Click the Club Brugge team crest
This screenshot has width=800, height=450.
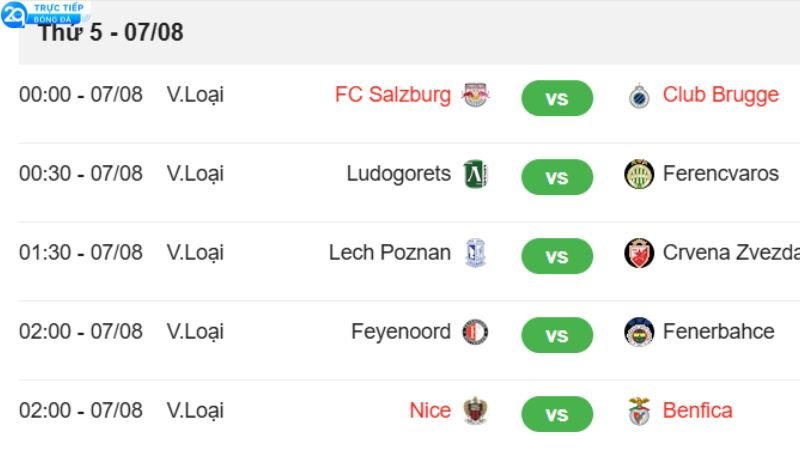click(639, 95)
